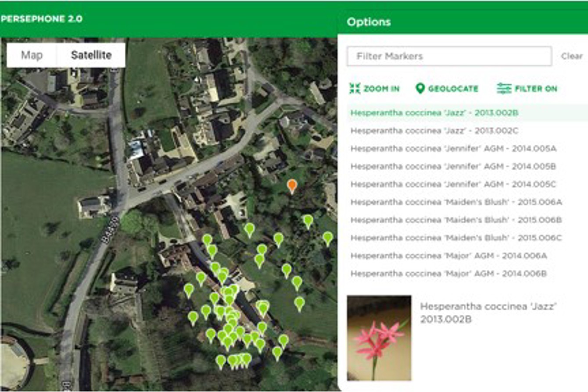The width and height of the screenshot is (588, 392).
Task: Click the Persephone 2.0 title
Action: pyautogui.click(x=42, y=19)
